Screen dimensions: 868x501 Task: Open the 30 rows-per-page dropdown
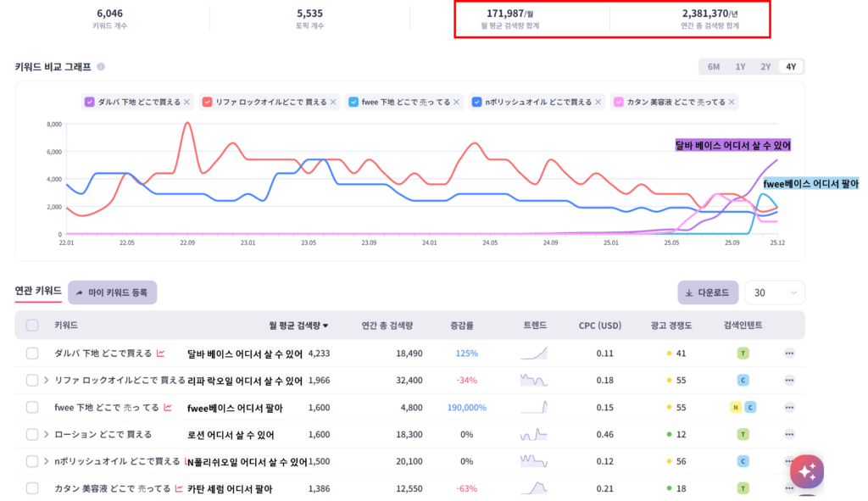point(774,292)
